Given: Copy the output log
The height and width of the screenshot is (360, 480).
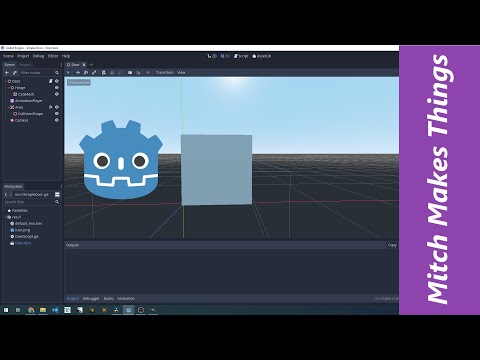Looking at the screenshot, I should pos(392,245).
